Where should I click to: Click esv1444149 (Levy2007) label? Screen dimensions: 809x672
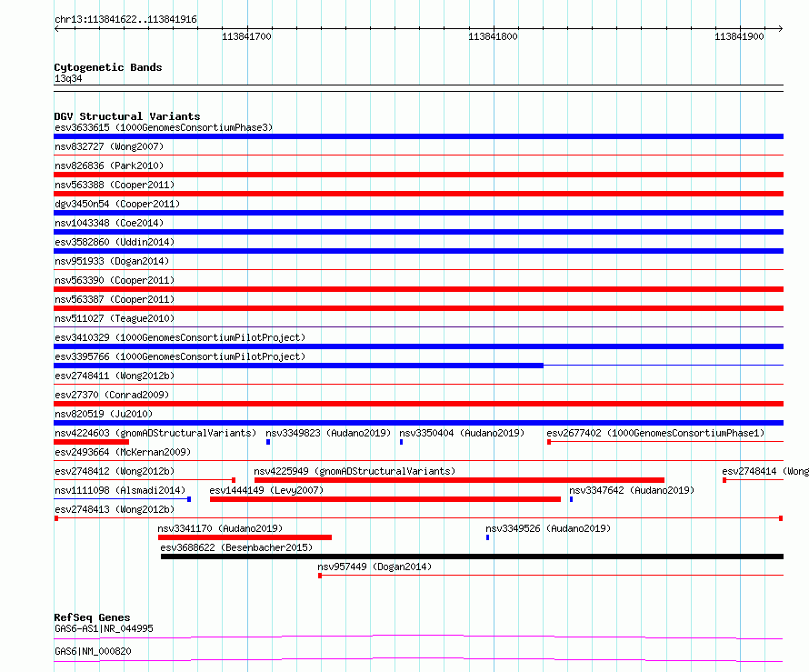pos(266,490)
